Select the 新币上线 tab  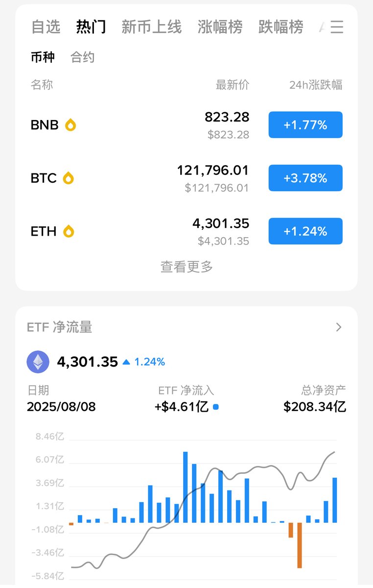point(151,27)
